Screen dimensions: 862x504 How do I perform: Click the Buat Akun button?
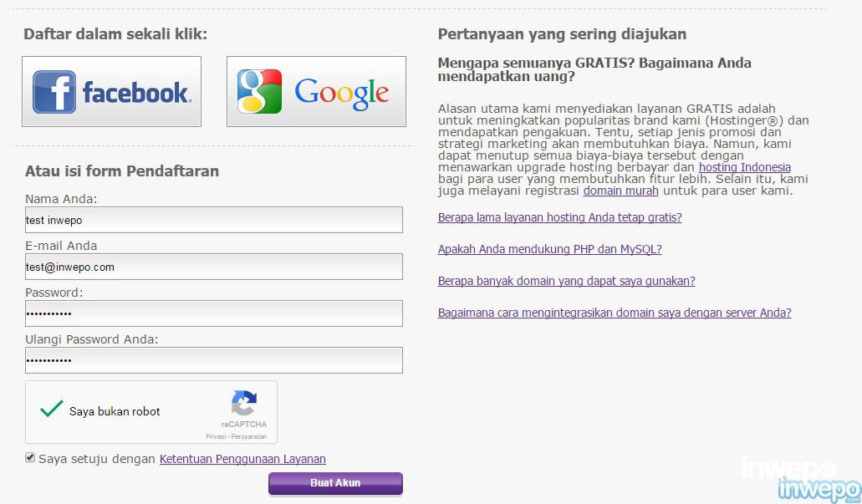tap(335, 483)
